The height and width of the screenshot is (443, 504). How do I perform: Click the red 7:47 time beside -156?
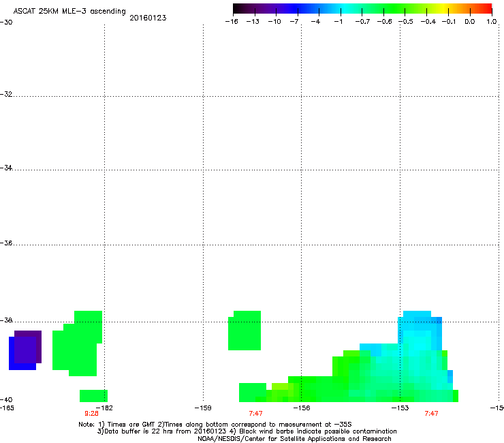[256, 414]
